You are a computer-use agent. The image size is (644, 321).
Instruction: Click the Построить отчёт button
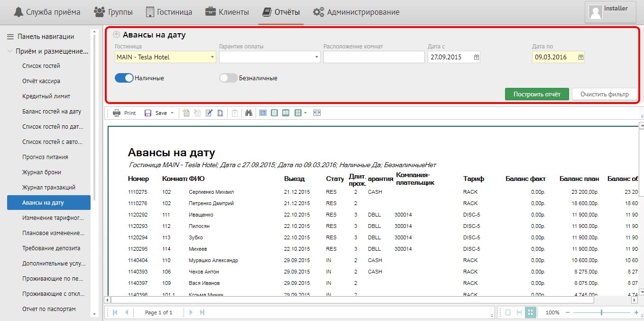coord(536,94)
